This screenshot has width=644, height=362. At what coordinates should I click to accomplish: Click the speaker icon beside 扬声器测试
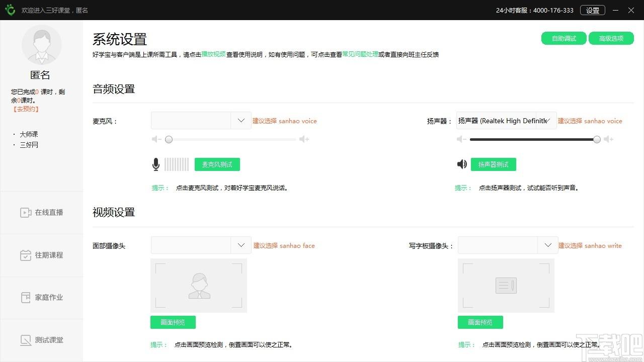click(x=462, y=164)
